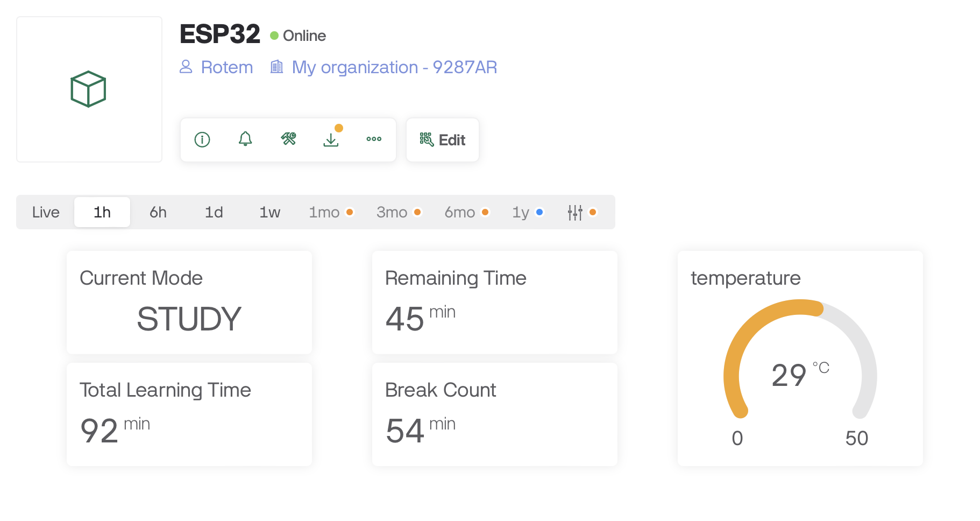Click the ESP32 device name
980x521 pixels.
(220, 34)
